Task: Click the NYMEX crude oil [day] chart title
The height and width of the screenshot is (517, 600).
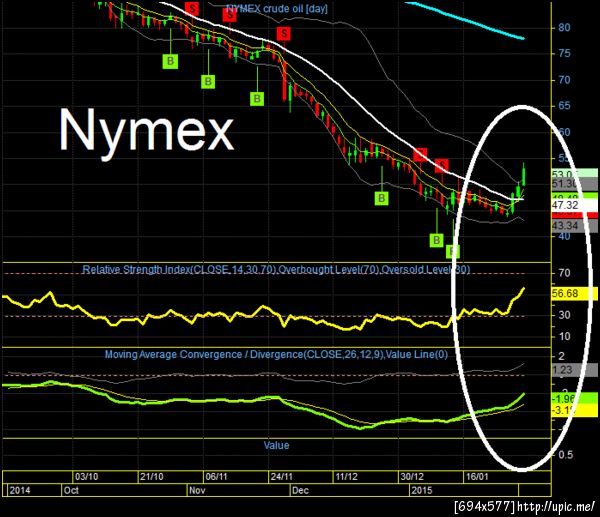Action: pos(277,8)
